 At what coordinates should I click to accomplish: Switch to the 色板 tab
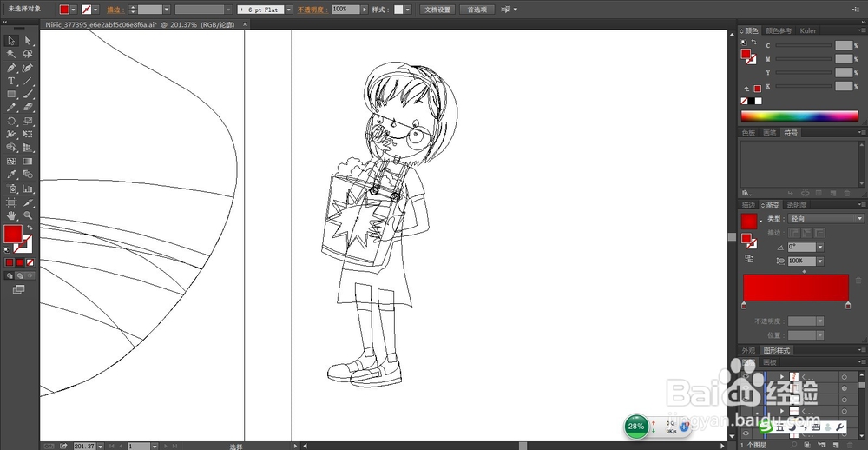(748, 133)
